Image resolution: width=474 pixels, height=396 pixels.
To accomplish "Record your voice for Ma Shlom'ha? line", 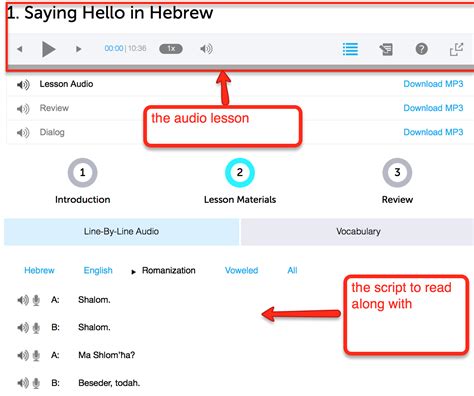I will (36, 356).
